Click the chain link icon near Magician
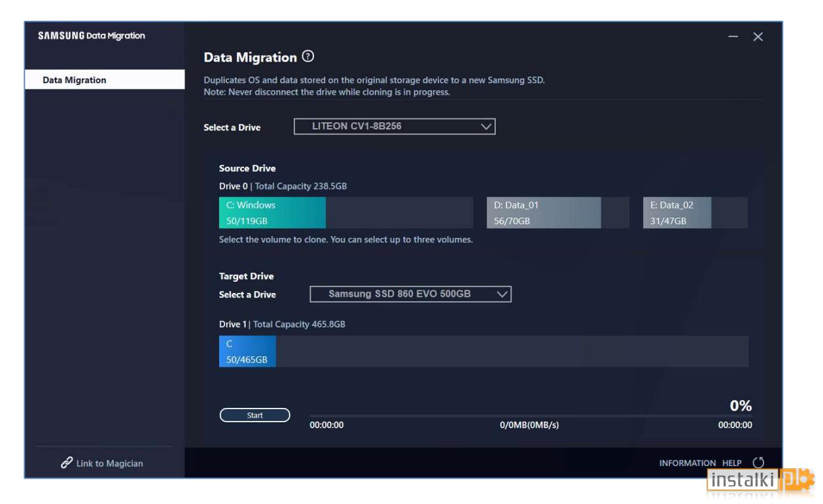 point(67,463)
